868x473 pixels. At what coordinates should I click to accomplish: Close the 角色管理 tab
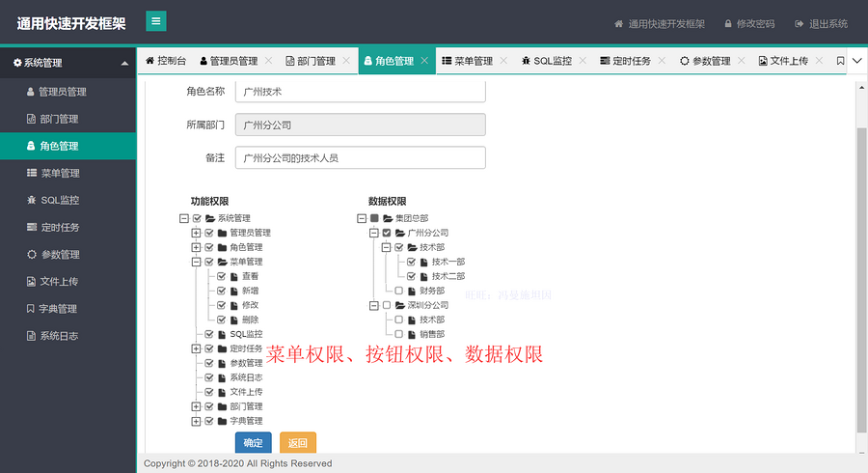(x=424, y=61)
